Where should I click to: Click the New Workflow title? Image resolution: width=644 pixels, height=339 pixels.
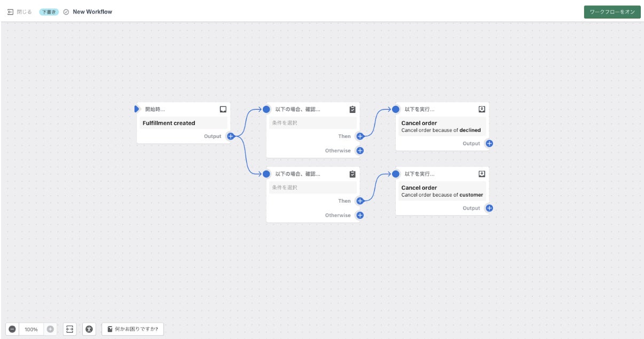point(92,12)
